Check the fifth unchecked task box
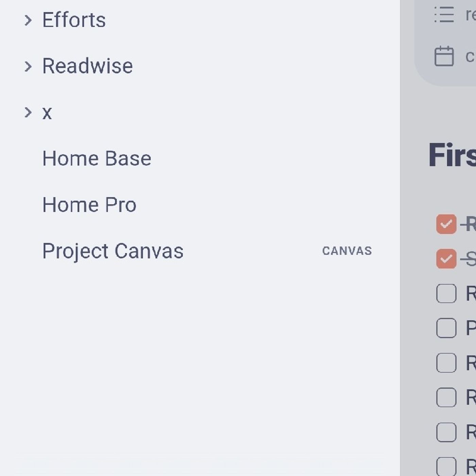 [446, 432]
